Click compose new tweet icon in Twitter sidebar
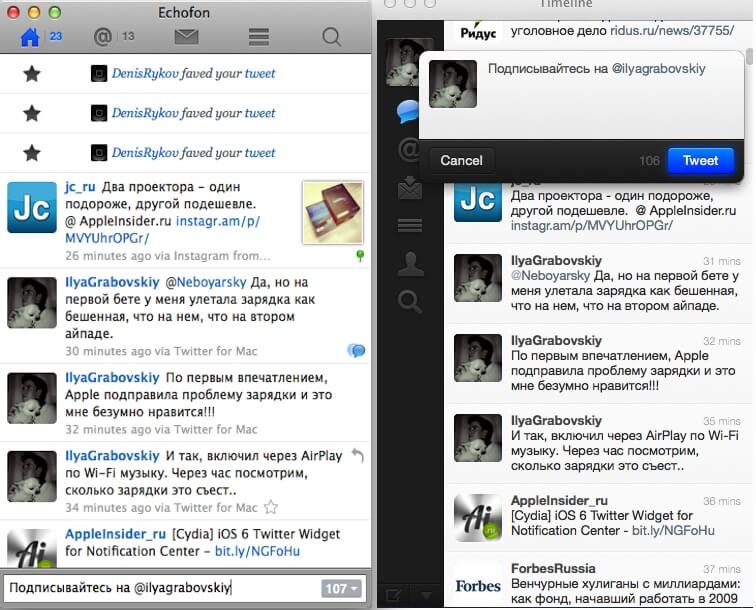The height and width of the screenshot is (610, 756). 393,595
